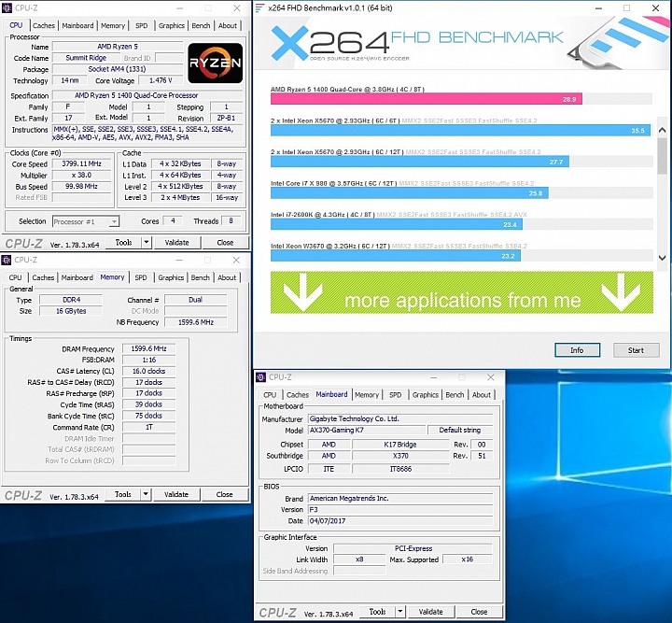672x623 pixels.
Task: Click Validate in the top CPU window
Action: [177, 242]
